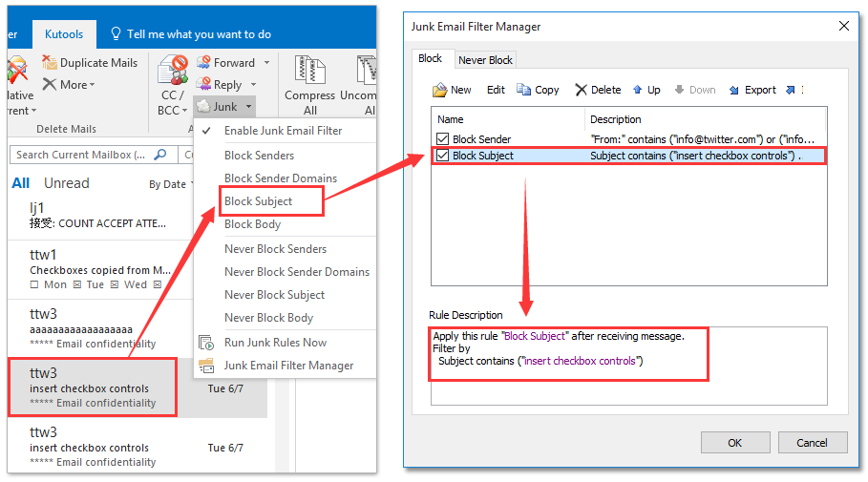Screen dimensions: 868x482
Task: Select Never Block Subject menu entry
Action: pos(275,295)
